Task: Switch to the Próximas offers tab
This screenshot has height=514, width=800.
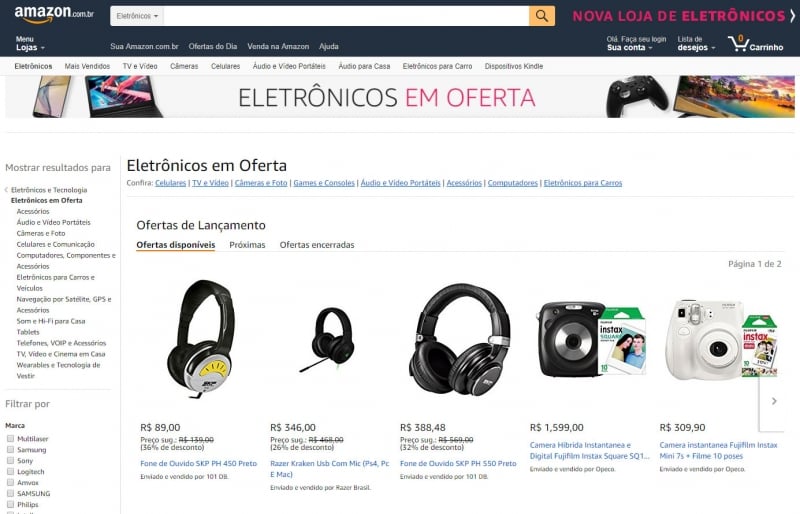Action: [x=247, y=245]
